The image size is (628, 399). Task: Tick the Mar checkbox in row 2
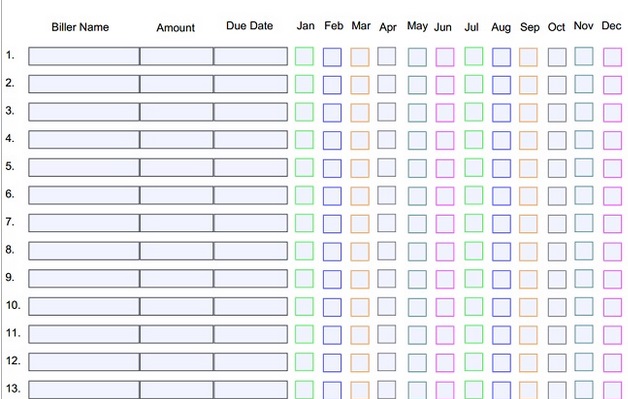click(x=360, y=85)
